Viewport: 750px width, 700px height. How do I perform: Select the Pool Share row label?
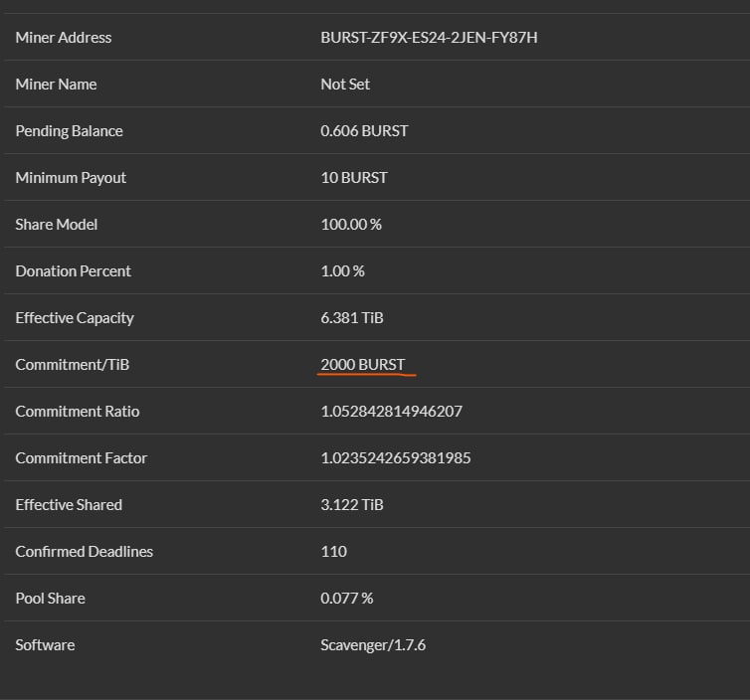point(50,599)
